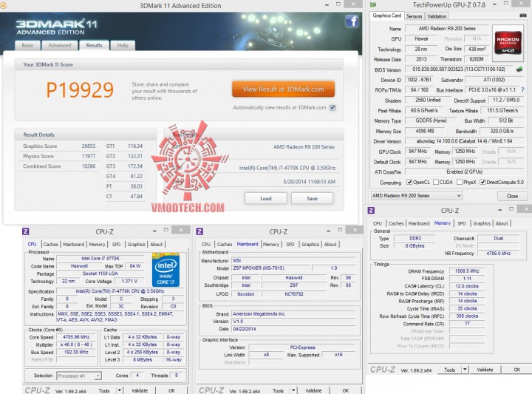Click the ATI CrossFire Enabled (2 GPUs) field

point(464,171)
